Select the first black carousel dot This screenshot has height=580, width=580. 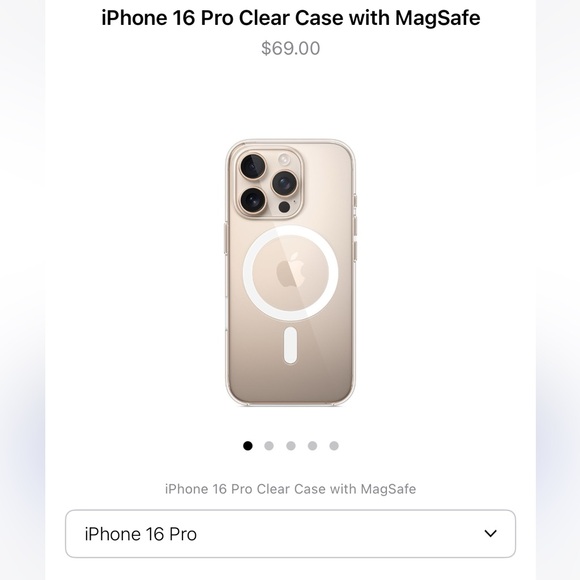tap(247, 446)
